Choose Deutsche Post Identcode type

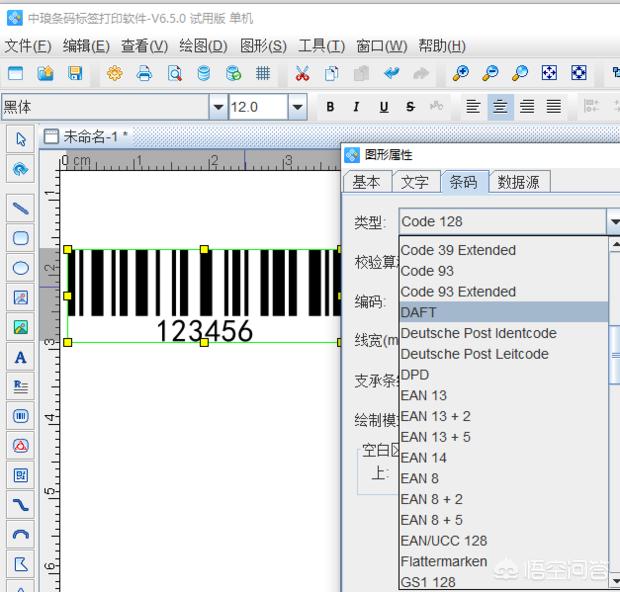(504, 333)
